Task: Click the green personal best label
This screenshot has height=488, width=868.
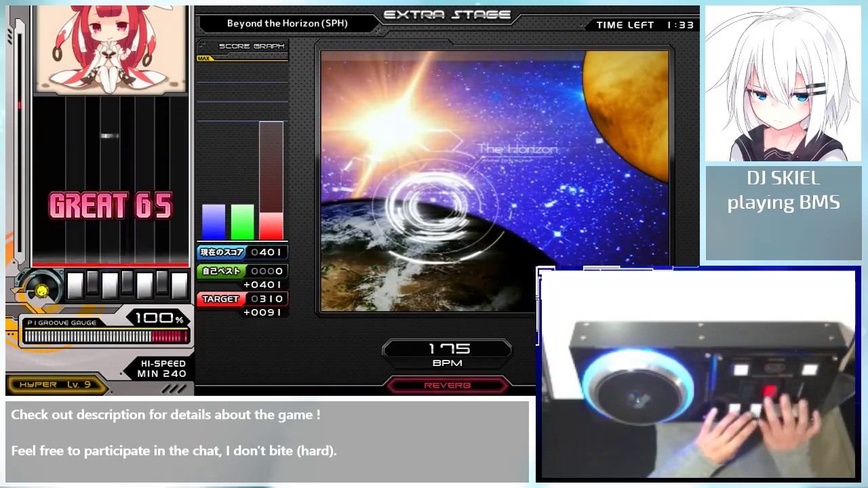Action: click(221, 271)
